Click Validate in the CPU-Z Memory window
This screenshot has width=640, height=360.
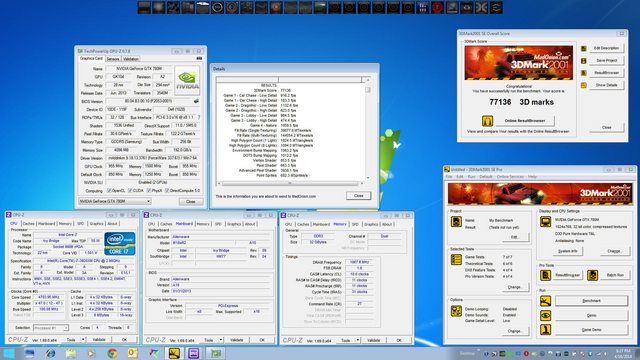(373, 340)
